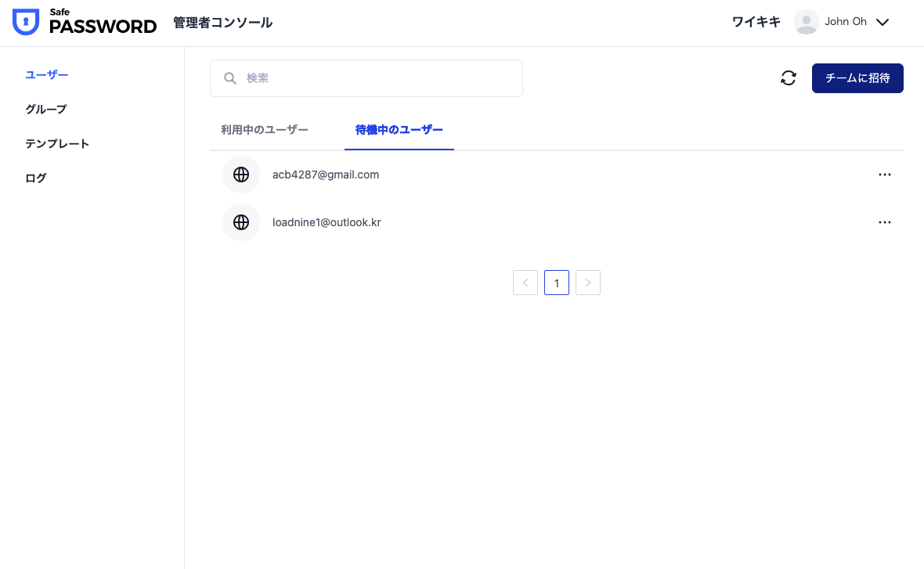Open ログ in the sidebar
Screen dimensions: 924x569
tap(36, 178)
